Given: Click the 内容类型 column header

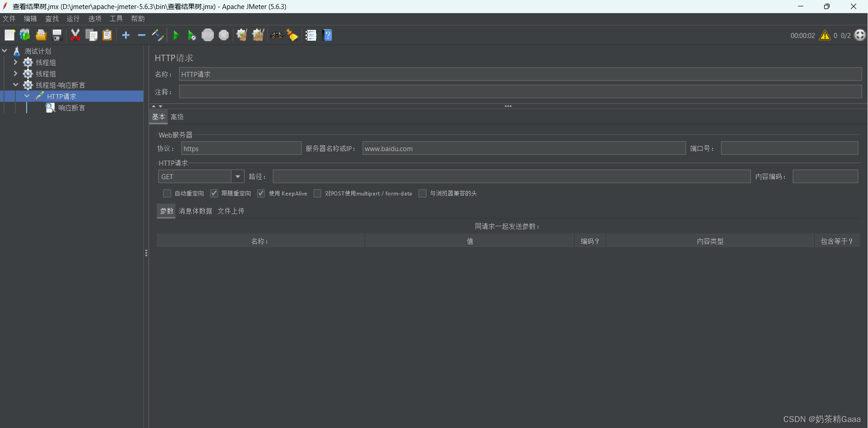Looking at the screenshot, I should click(710, 241).
